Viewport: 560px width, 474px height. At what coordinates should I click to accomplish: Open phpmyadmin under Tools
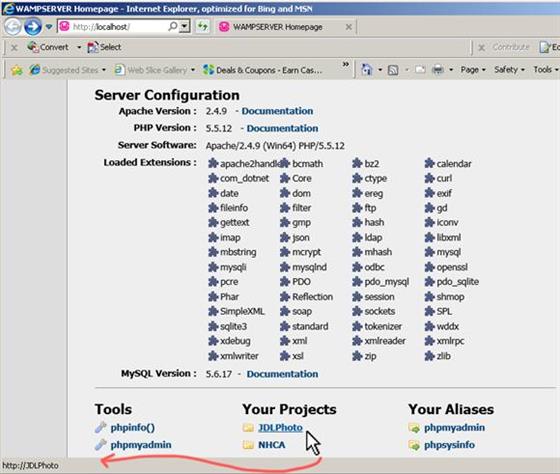(x=141, y=445)
